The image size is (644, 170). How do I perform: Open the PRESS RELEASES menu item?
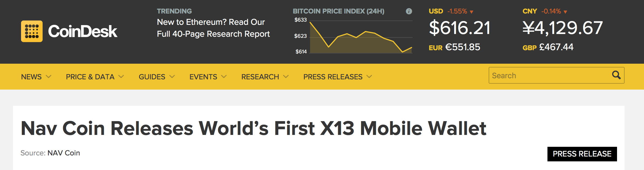click(x=333, y=77)
